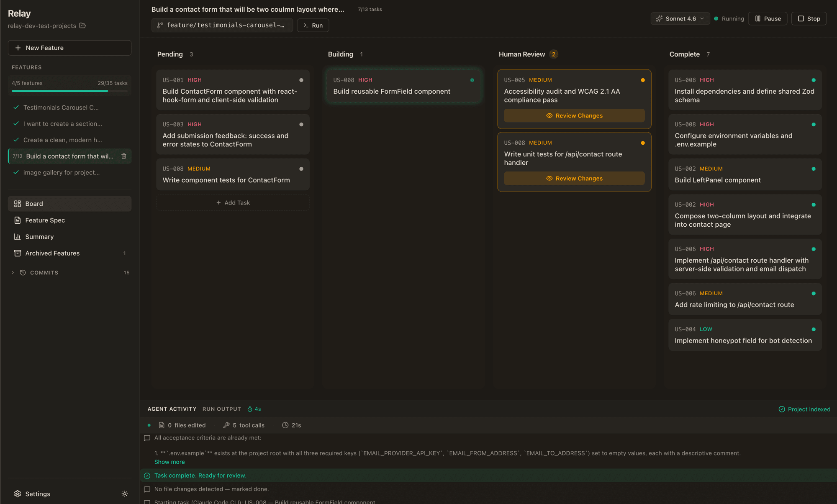Review changes for accessibility audit task
Screen dimensions: 837x504
point(574,116)
